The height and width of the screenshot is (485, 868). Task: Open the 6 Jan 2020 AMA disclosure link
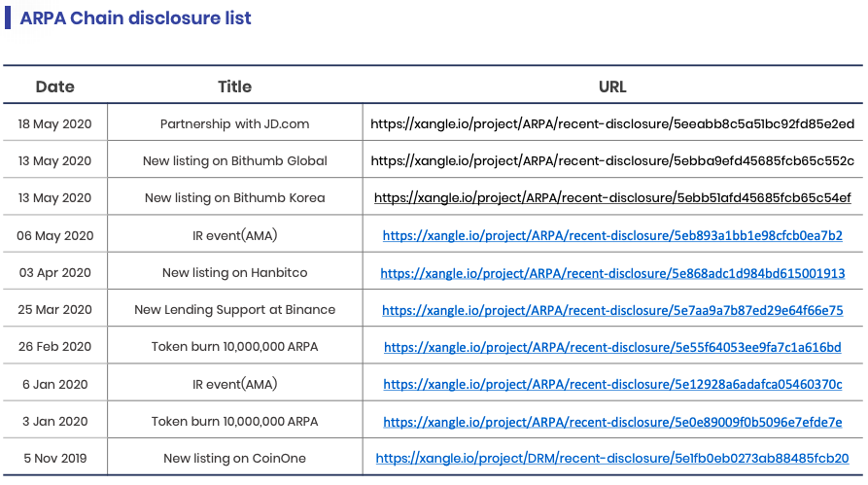pos(612,384)
